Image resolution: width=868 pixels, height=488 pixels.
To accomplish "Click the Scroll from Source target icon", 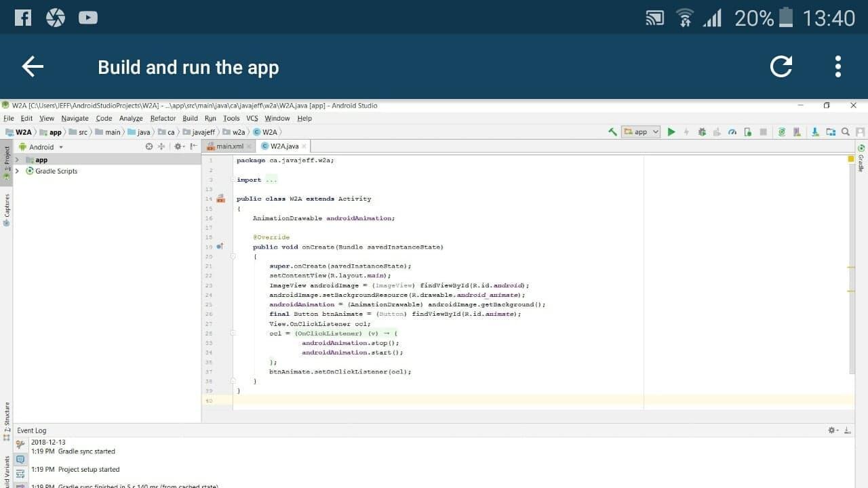I will 149,146.
